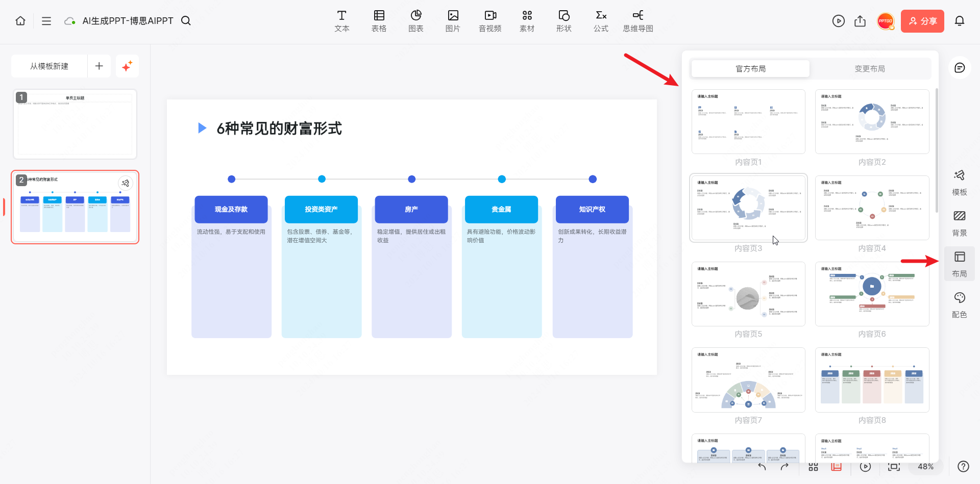This screenshot has width=980, height=484.
Task: Click the 分享 share button
Action: [922, 21]
